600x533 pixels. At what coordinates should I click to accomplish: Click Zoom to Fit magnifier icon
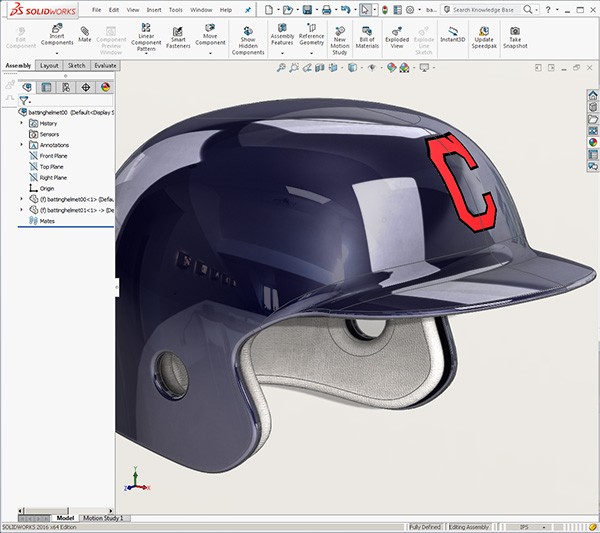pyautogui.click(x=281, y=68)
